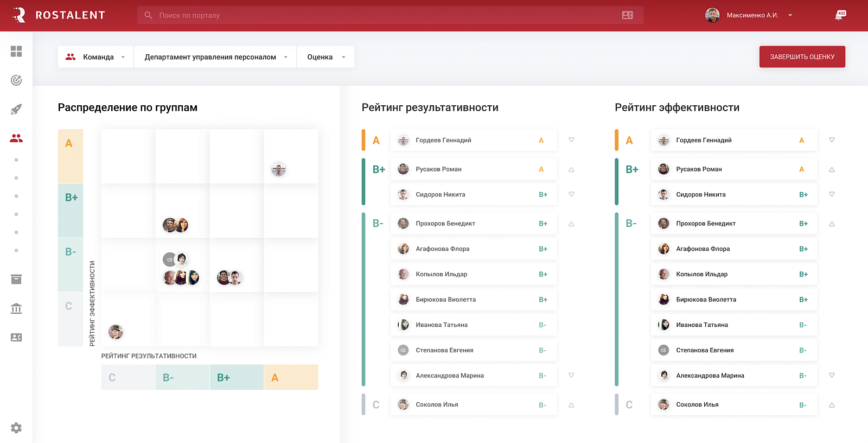Open the bank building icon in sidebar
This screenshot has height=443, width=868.
[x=16, y=308]
